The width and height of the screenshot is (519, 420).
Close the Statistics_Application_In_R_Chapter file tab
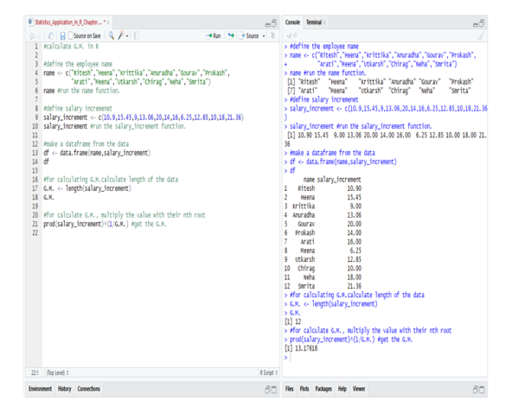[107, 21]
